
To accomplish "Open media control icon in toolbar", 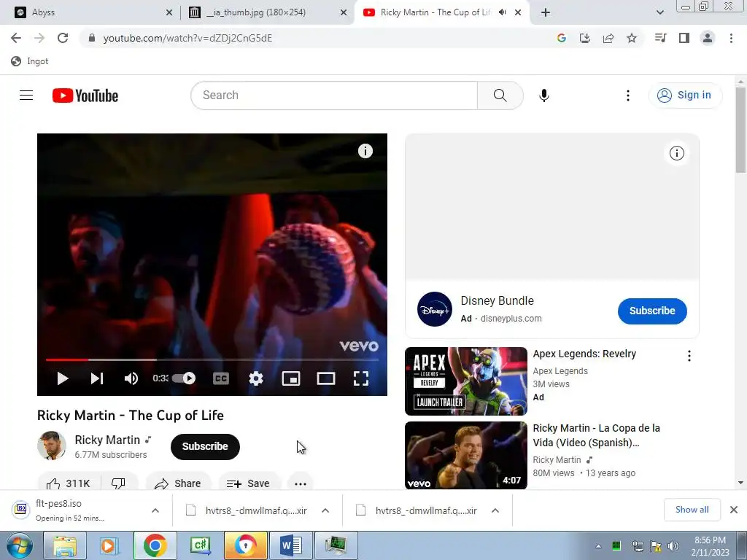I will click(661, 38).
